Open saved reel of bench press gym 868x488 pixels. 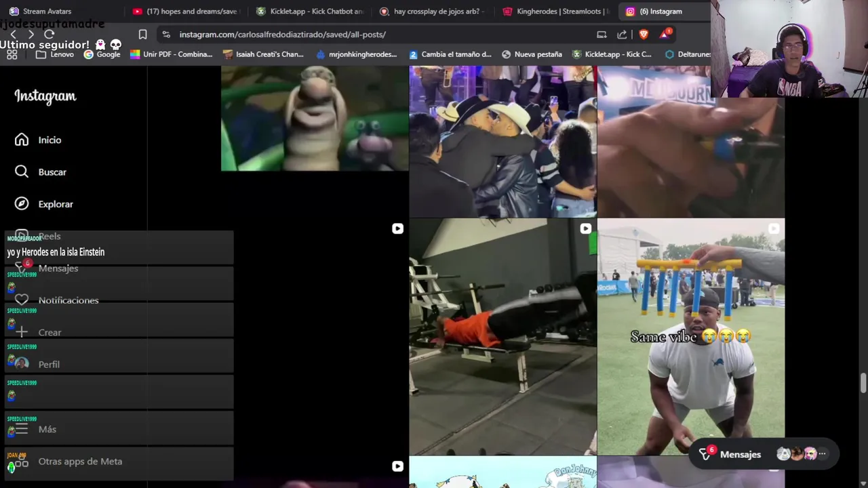pyautogui.click(x=502, y=337)
